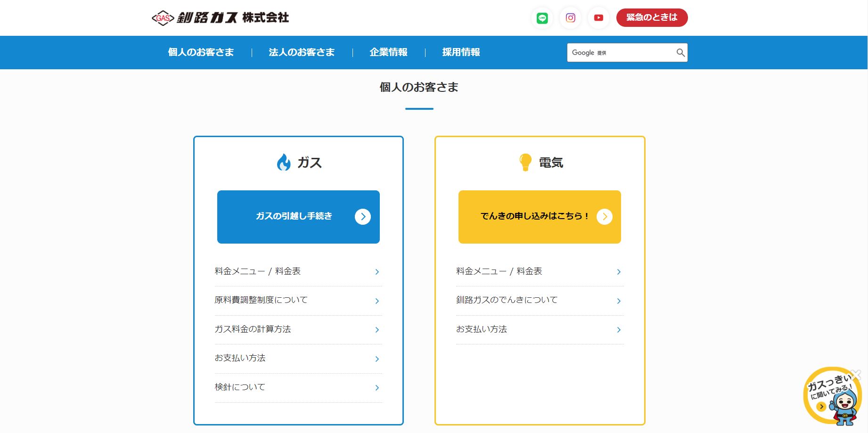Click arrow circle on ガスの引越し手続き button
Image resolution: width=868 pixels, height=433 pixels.
pos(363,217)
